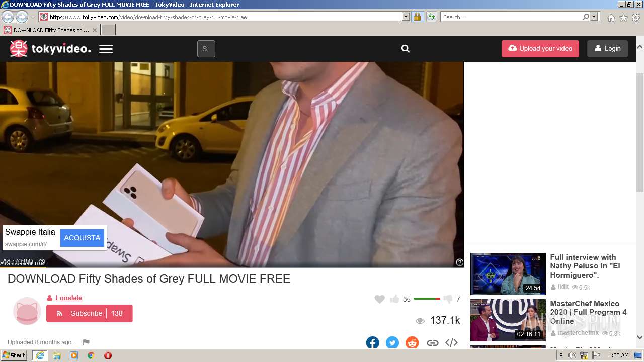
Task: Open the IE Tools gear icon
Action: [x=636, y=18]
